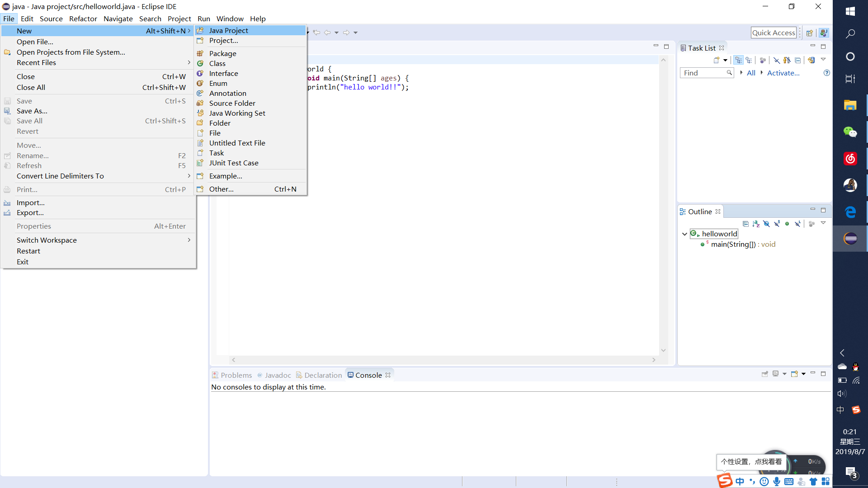The image size is (868, 488).
Task: Switch to the Declaration tab
Action: pyautogui.click(x=319, y=375)
